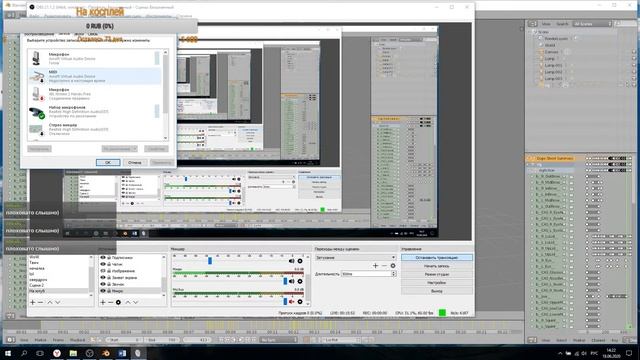This screenshot has height=360, width=640.
Task: Open the View menu in Blender outliner
Action: 546,24
